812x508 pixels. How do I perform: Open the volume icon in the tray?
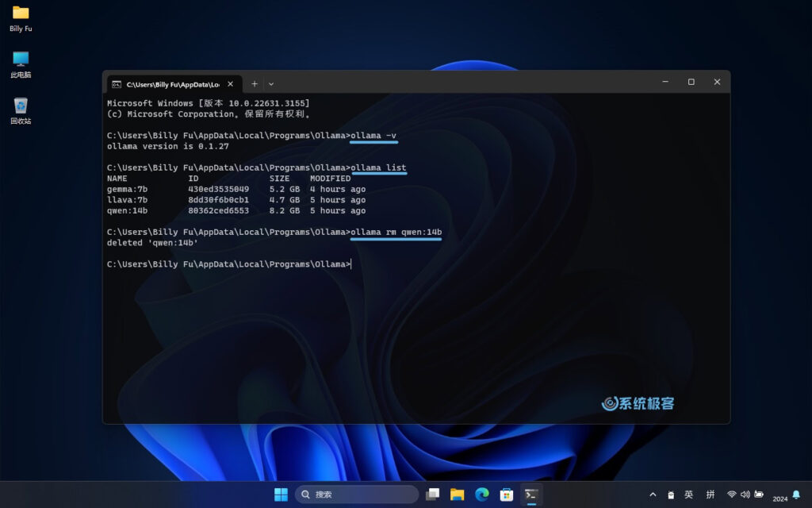[745, 494]
